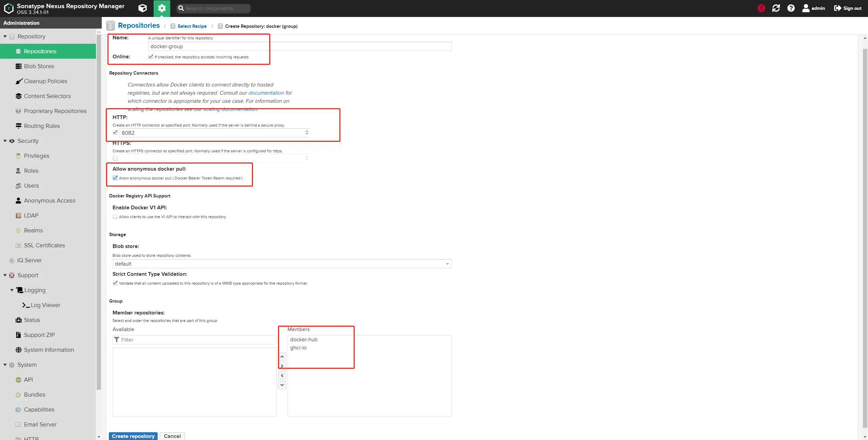
Task: Uncheck Allow anonymous docker pull
Action: (x=115, y=178)
